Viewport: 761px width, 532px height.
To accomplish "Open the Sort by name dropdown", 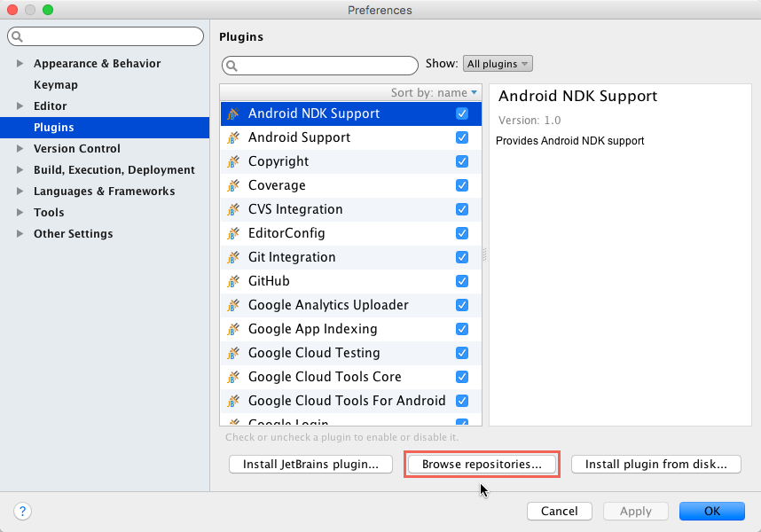I will 434,92.
